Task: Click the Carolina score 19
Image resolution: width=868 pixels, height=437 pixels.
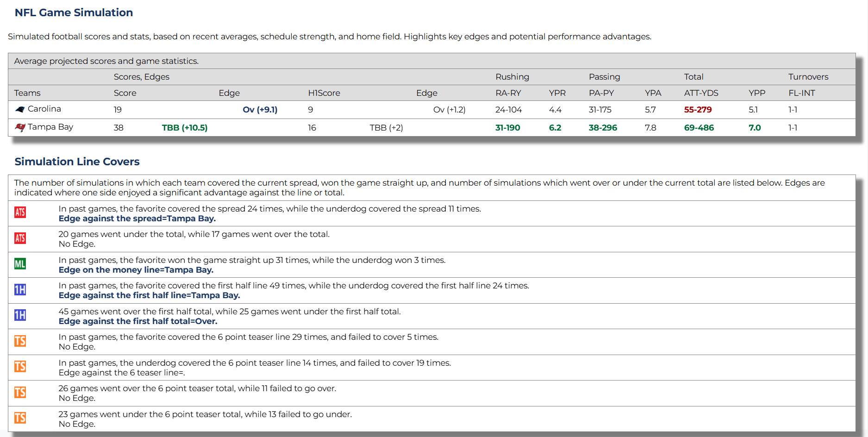Action: pos(118,110)
